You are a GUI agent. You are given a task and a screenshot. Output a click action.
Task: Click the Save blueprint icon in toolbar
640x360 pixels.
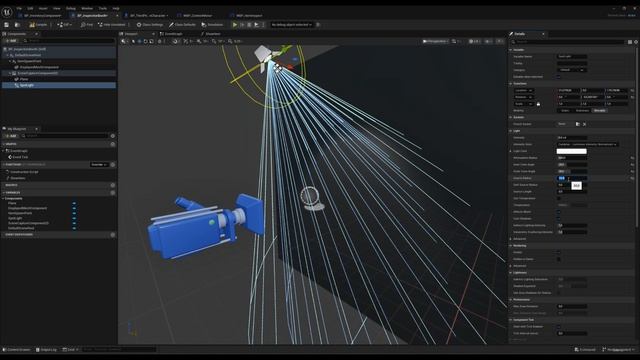point(7,25)
